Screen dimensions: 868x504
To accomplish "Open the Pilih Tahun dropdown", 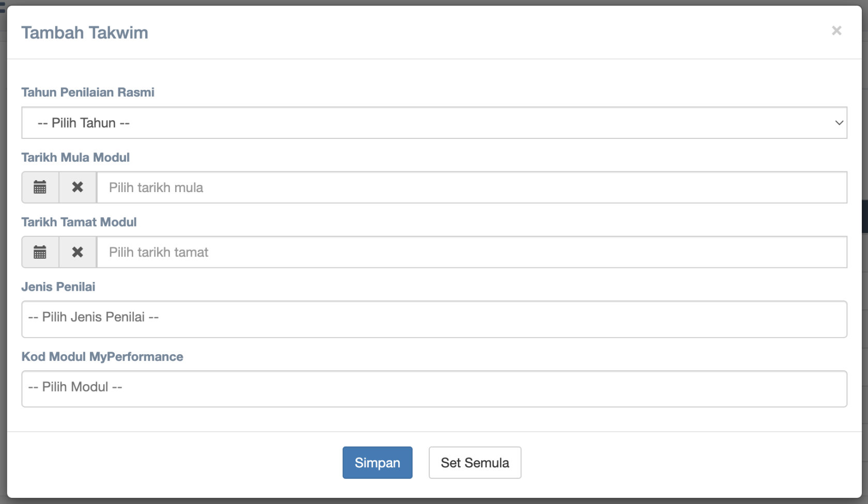I will point(433,123).
